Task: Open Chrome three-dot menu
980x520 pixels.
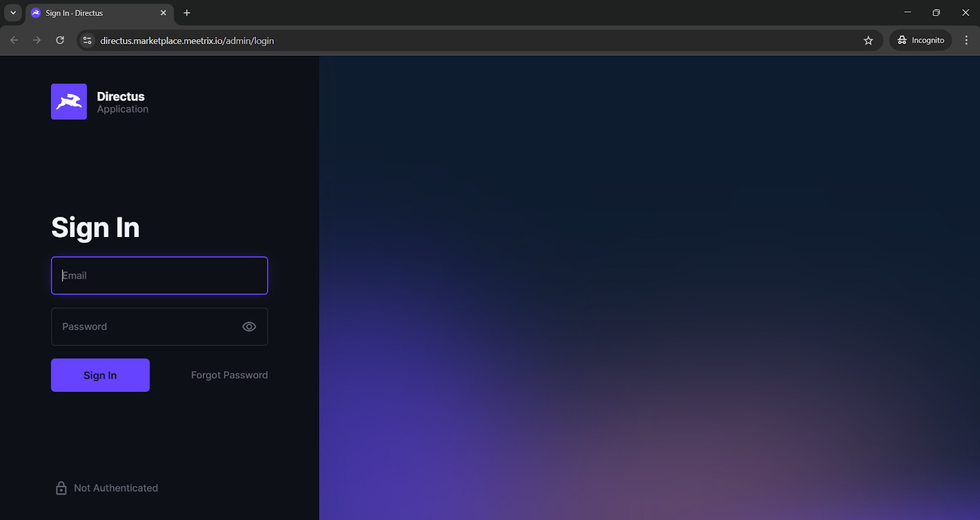Action: 967,40
